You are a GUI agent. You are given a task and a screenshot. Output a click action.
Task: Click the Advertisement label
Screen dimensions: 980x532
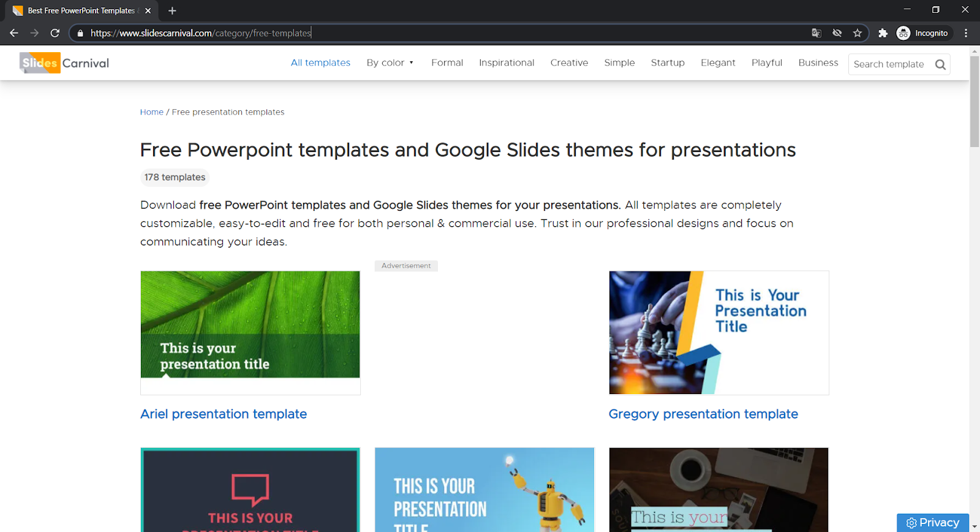click(x=406, y=266)
